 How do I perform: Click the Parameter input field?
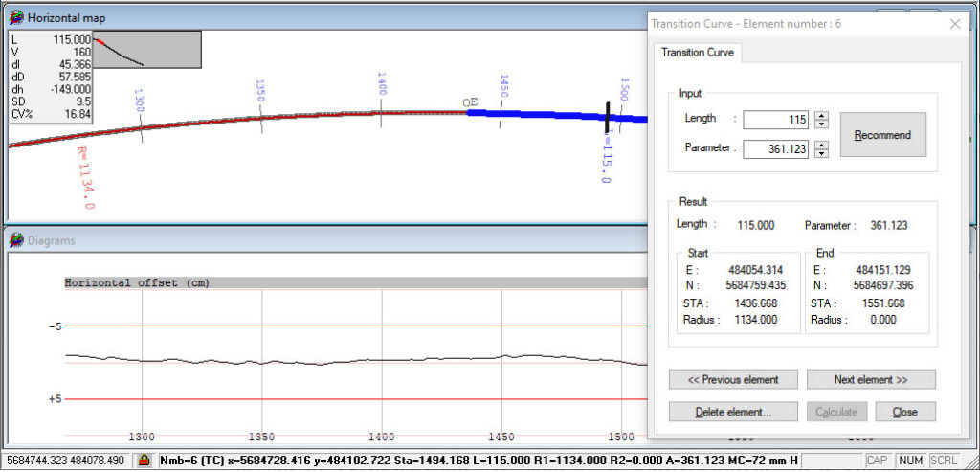click(775, 148)
